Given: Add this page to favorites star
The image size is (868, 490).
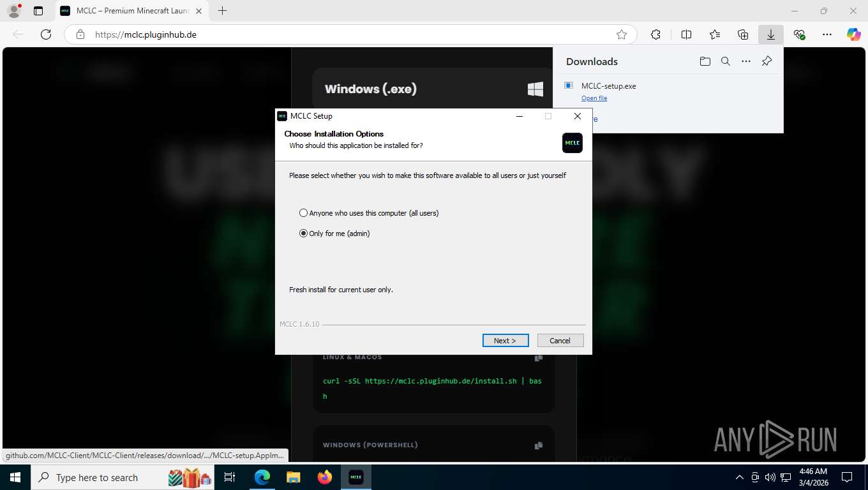Looking at the screenshot, I should [622, 34].
